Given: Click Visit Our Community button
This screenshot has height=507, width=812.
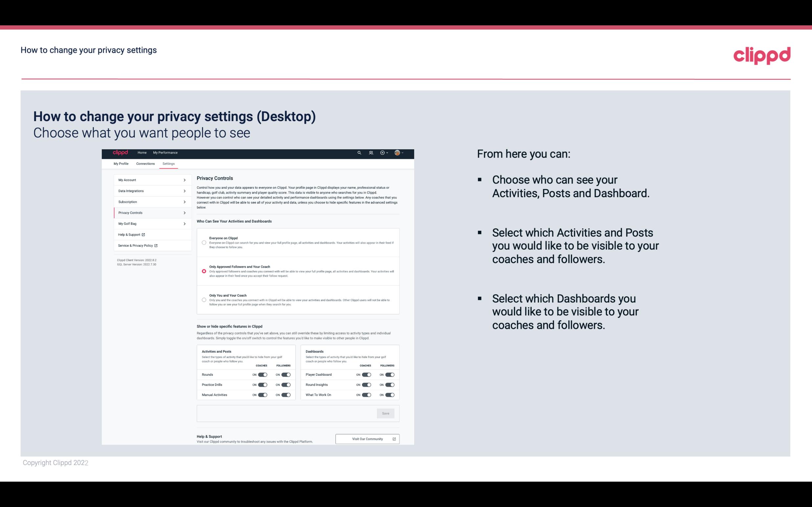Looking at the screenshot, I should [x=367, y=439].
